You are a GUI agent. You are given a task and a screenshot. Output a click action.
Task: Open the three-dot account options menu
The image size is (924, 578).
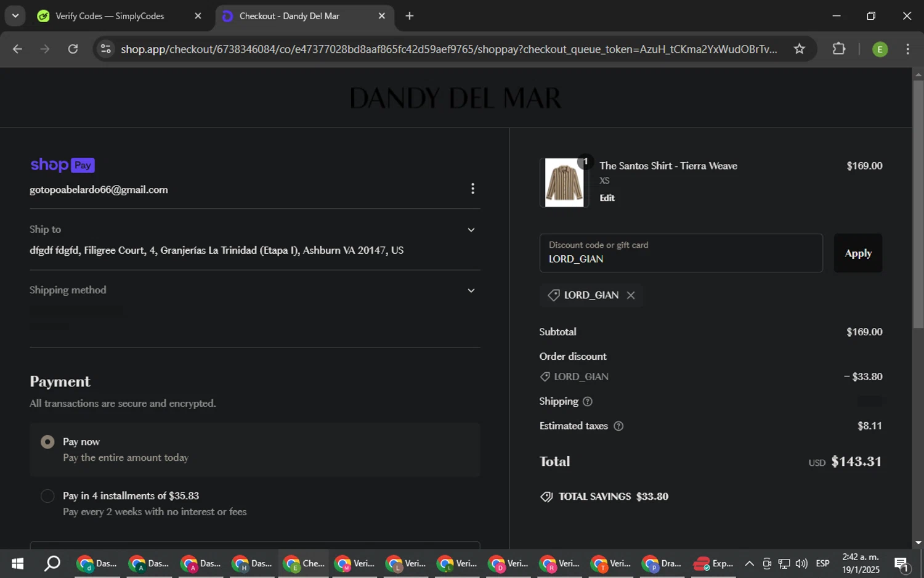point(472,189)
